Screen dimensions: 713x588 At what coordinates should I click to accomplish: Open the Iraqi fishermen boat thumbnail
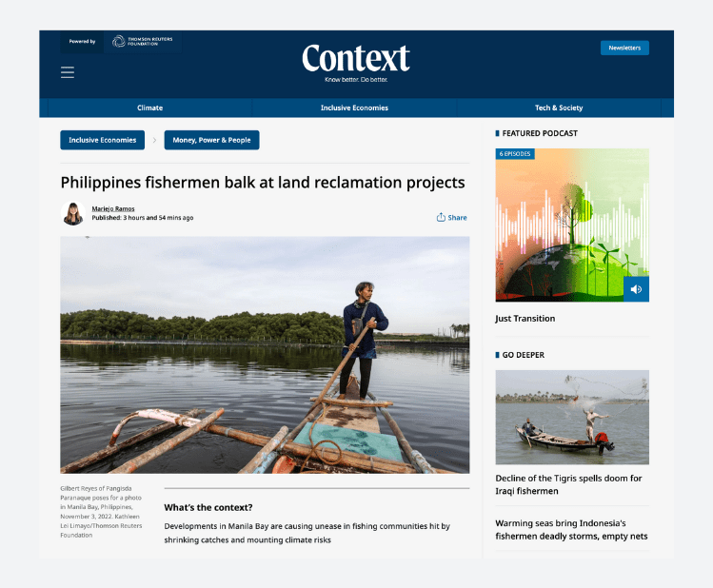pos(572,417)
